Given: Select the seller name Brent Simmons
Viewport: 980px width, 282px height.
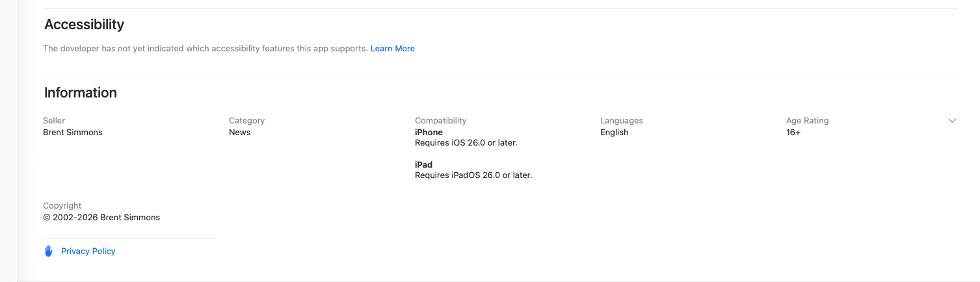Looking at the screenshot, I should tap(73, 133).
